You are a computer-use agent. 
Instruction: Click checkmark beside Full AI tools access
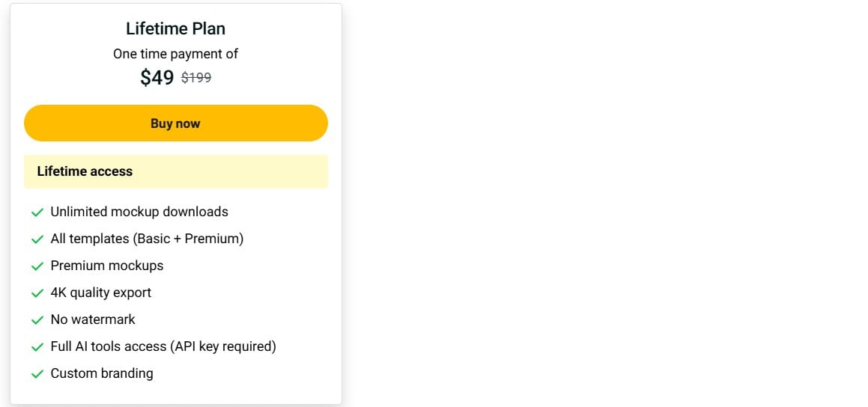click(x=37, y=347)
